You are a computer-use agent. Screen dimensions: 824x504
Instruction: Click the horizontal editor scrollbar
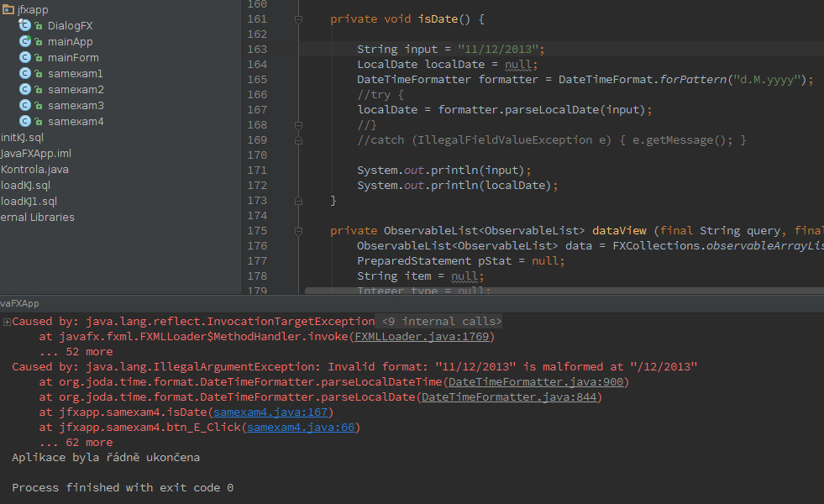tap(564, 291)
